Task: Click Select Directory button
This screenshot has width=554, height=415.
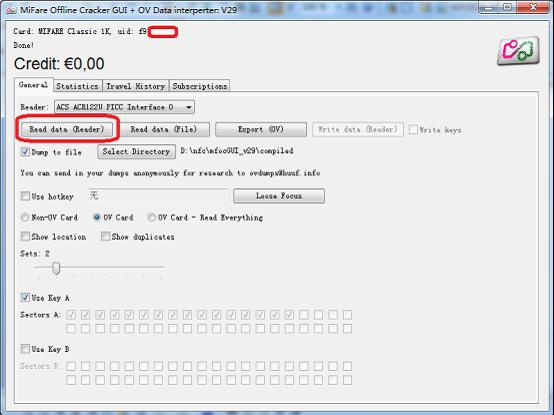Action: click(136, 152)
